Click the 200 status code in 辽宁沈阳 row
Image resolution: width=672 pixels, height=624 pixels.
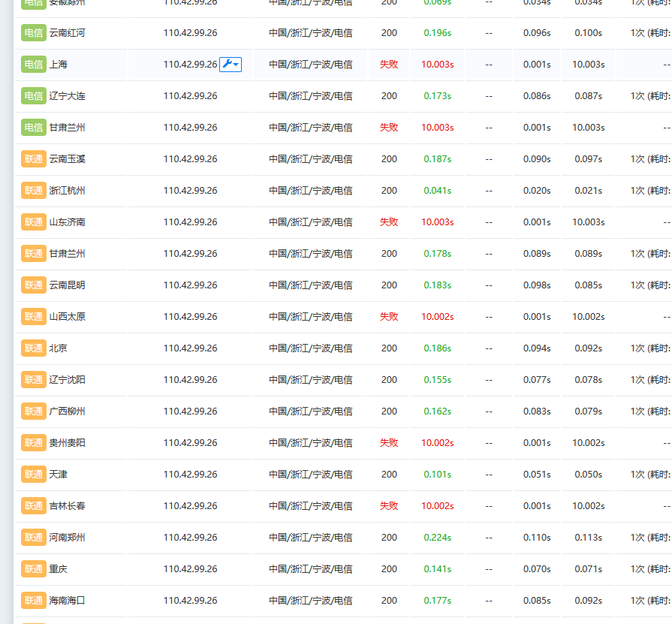(x=389, y=380)
